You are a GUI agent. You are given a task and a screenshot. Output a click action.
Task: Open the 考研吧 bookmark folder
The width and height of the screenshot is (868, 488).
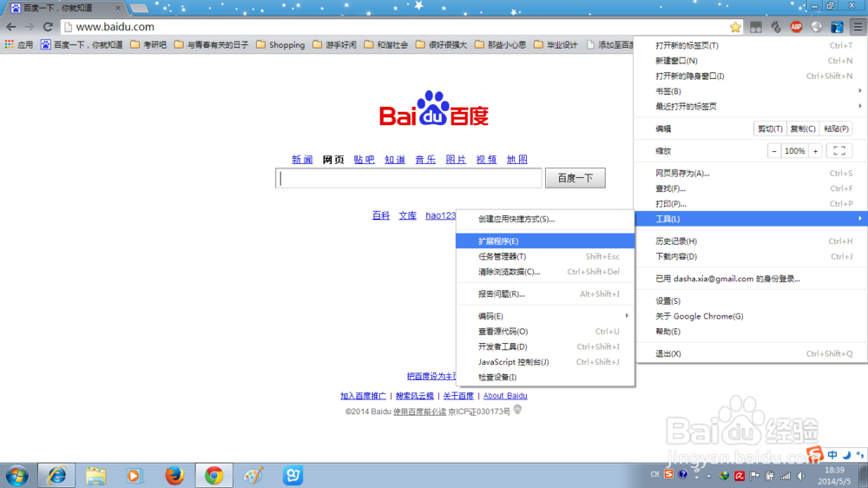pos(148,44)
